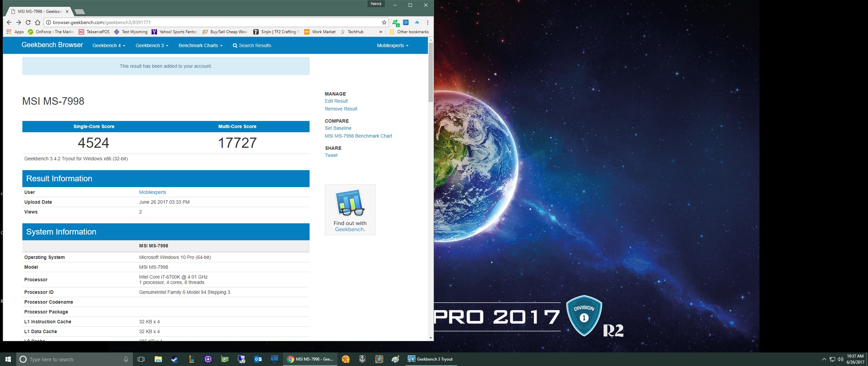View site info icon in address bar
This screenshot has height=366, width=868.
pyautogui.click(x=48, y=22)
